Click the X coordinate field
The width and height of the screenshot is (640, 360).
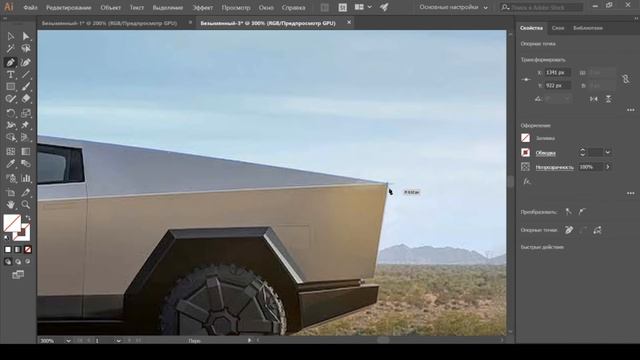[558, 72]
